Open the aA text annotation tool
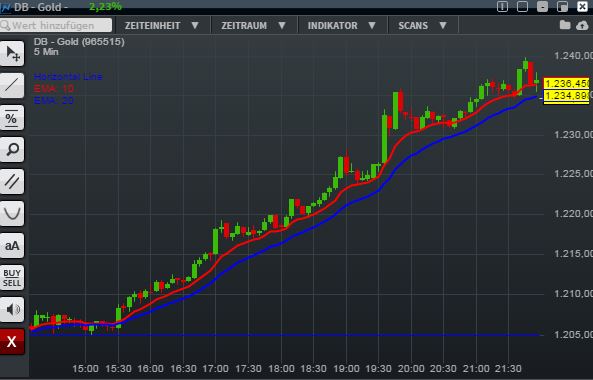 coord(12,245)
